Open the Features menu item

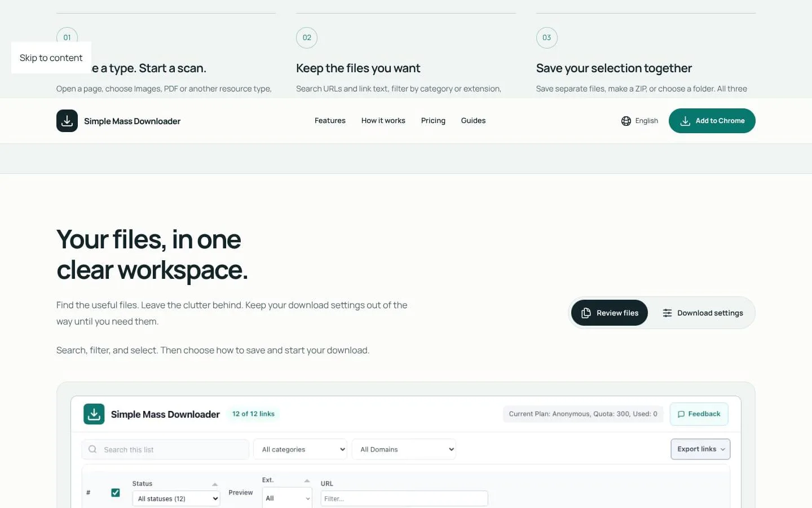[330, 121]
